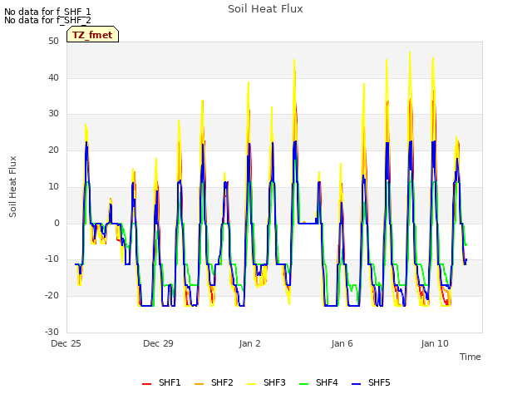532x399 pixels.
Task: Click the 0 y-axis tick label
Action: pyautogui.click(x=57, y=224)
